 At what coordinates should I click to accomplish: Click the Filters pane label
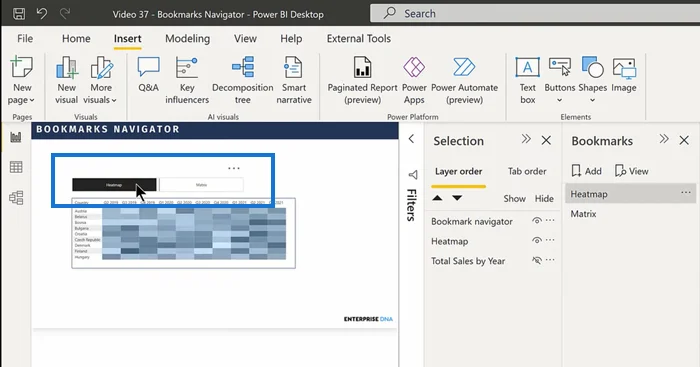(x=412, y=205)
